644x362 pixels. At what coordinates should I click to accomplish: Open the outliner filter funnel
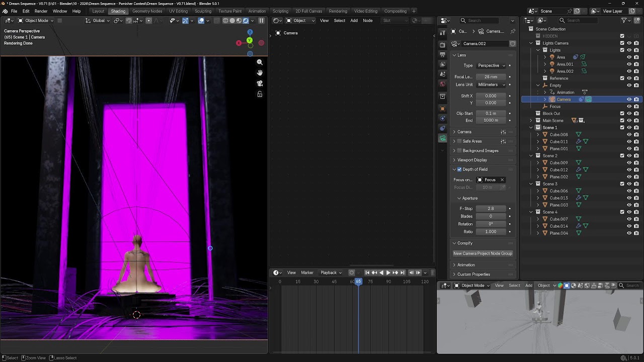[624, 21]
